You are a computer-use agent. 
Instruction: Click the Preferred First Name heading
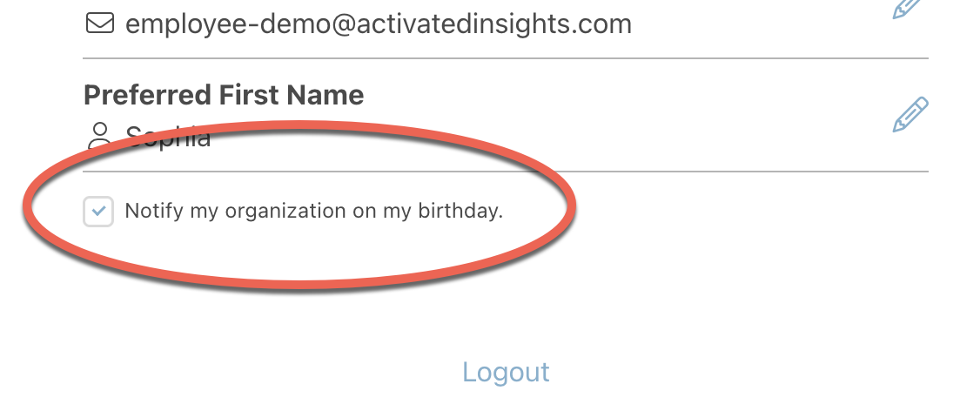pyautogui.click(x=224, y=95)
